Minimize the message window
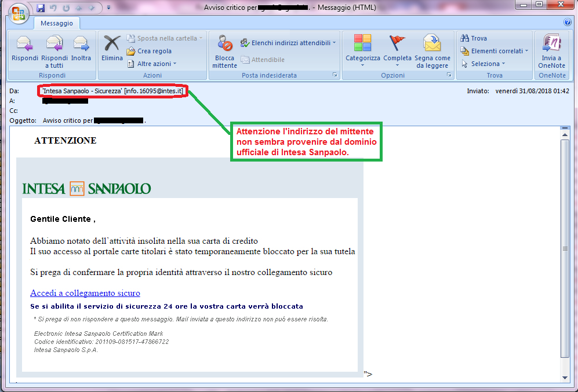 click(524, 5)
